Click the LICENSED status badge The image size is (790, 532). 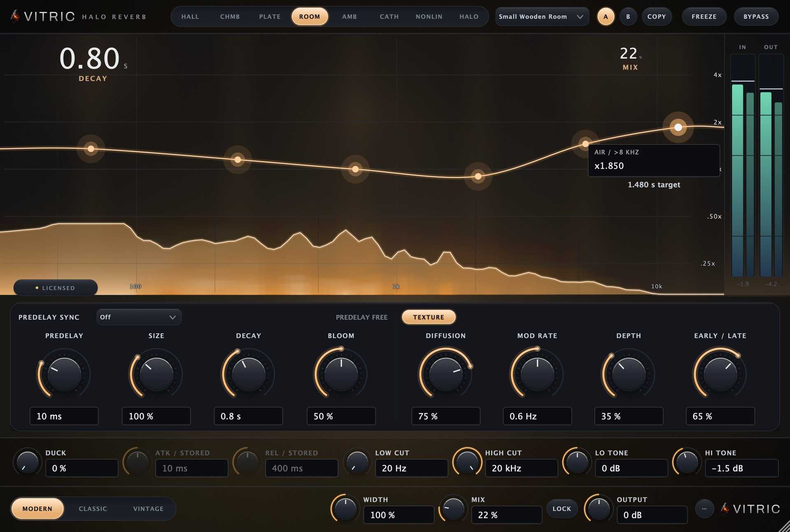point(56,288)
